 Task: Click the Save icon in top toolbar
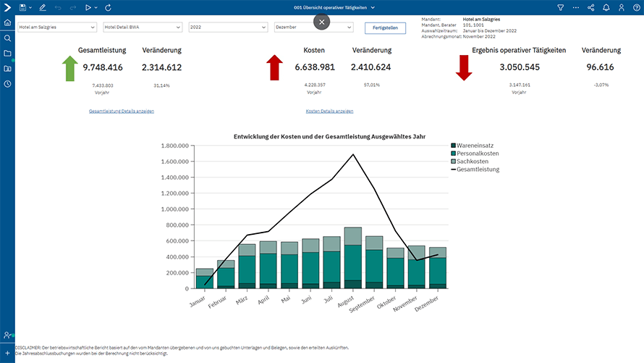click(24, 7)
